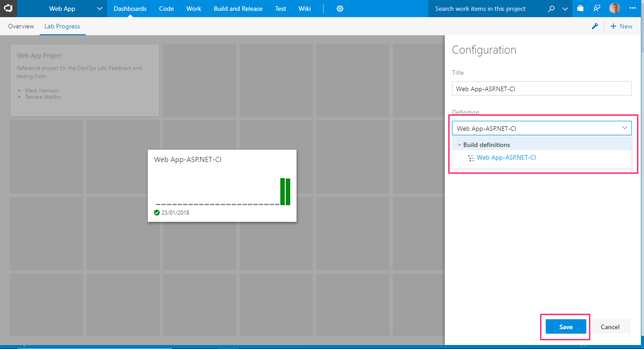Click the Title input field

[541, 89]
